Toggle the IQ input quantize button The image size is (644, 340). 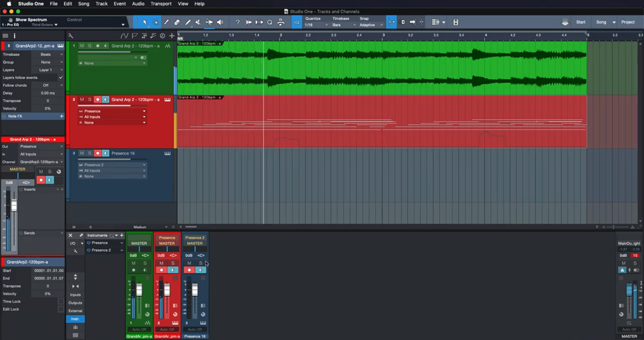[297, 22]
